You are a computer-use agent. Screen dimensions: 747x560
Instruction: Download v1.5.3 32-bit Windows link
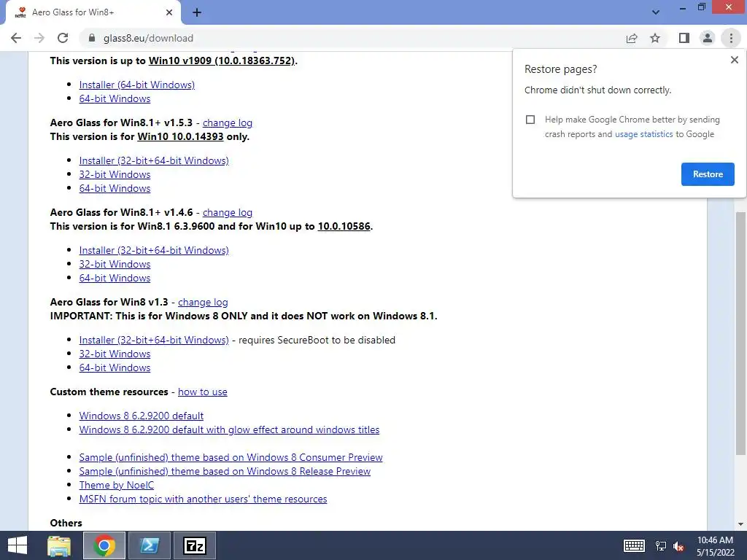[115, 174]
